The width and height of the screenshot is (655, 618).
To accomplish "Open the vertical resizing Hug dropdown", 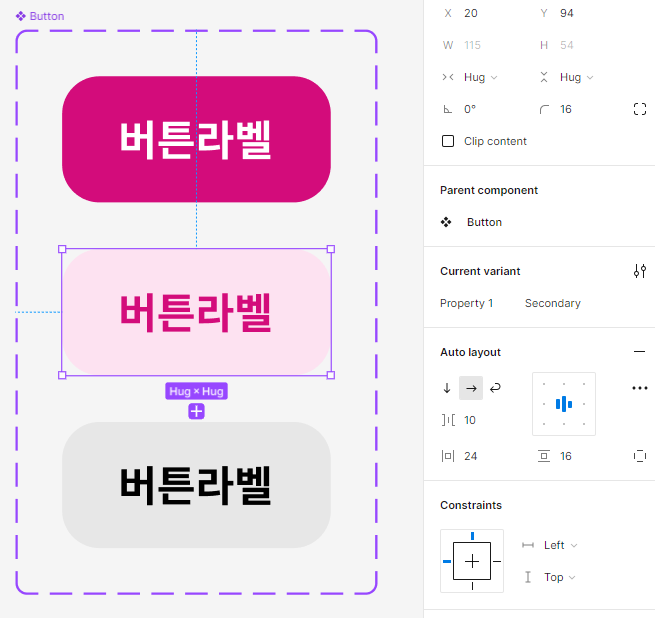I will pyautogui.click(x=576, y=77).
